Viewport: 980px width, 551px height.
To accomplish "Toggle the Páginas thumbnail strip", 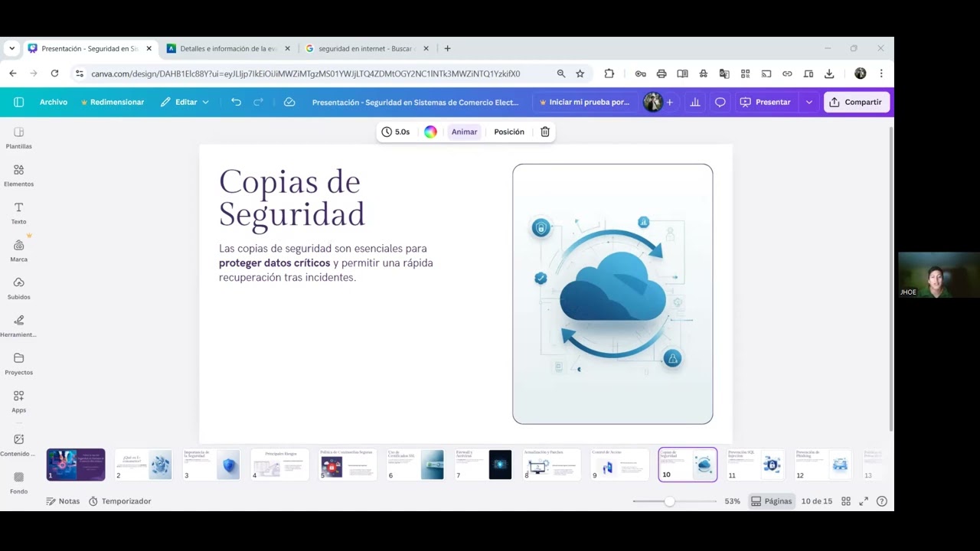I will (771, 501).
